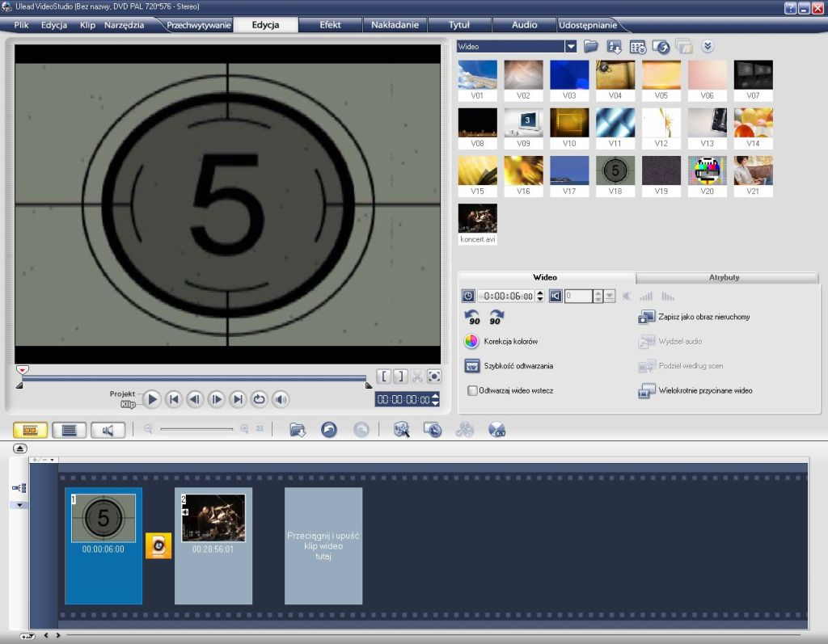
Task: Open the media library folder icon
Action: (590, 46)
